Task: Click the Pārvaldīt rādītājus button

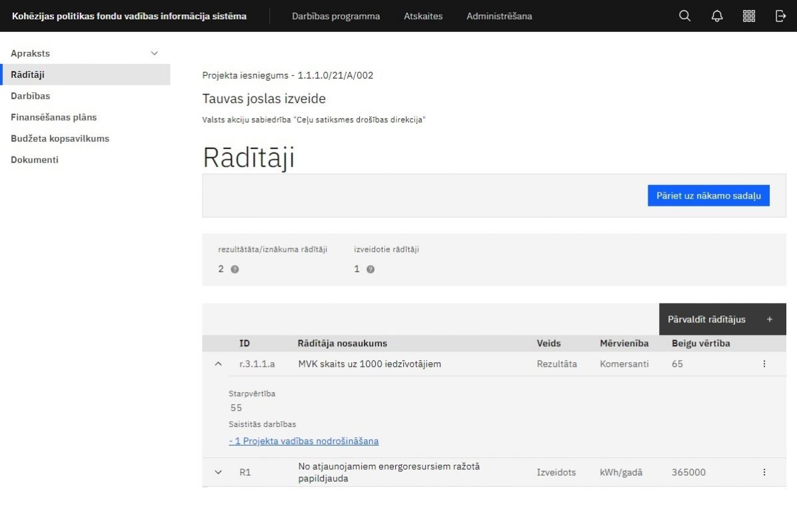Action: pos(722,320)
